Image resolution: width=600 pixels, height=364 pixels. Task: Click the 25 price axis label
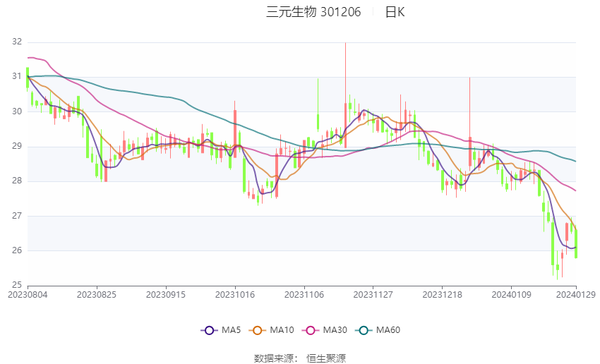(17, 285)
